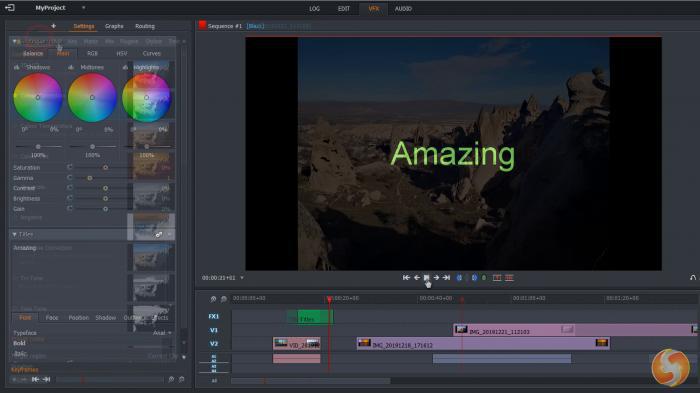Image resolution: width=700 pixels, height=393 pixels.
Task: Toggle play/stop in the viewer
Action: pos(426,278)
